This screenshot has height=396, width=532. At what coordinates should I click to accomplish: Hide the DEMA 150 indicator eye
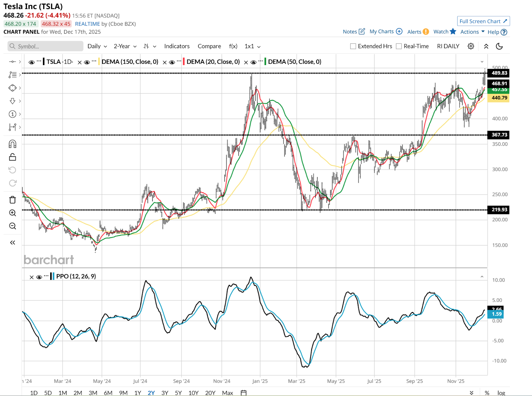[x=87, y=62]
